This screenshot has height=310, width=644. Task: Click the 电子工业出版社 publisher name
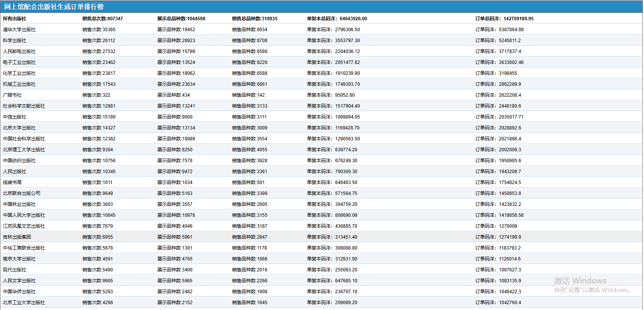pos(19,62)
